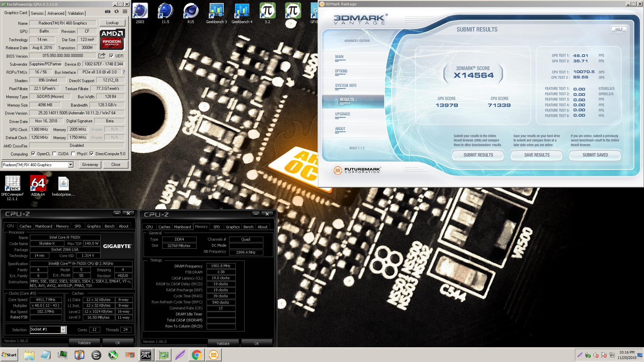This screenshot has height=362, width=644.
Task: Open the R15 Cinebench desktop shortcut
Action: point(191,13)
